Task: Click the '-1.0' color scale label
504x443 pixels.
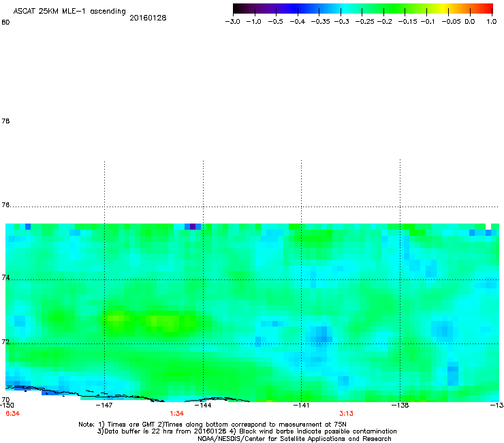Action: (253, 22)
